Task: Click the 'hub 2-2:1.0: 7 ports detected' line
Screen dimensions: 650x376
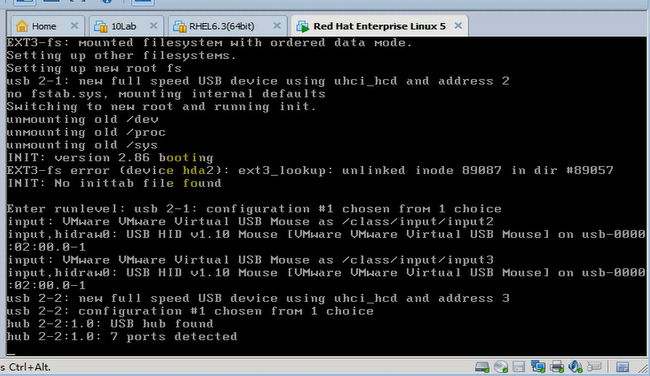Action: point(122,337)
